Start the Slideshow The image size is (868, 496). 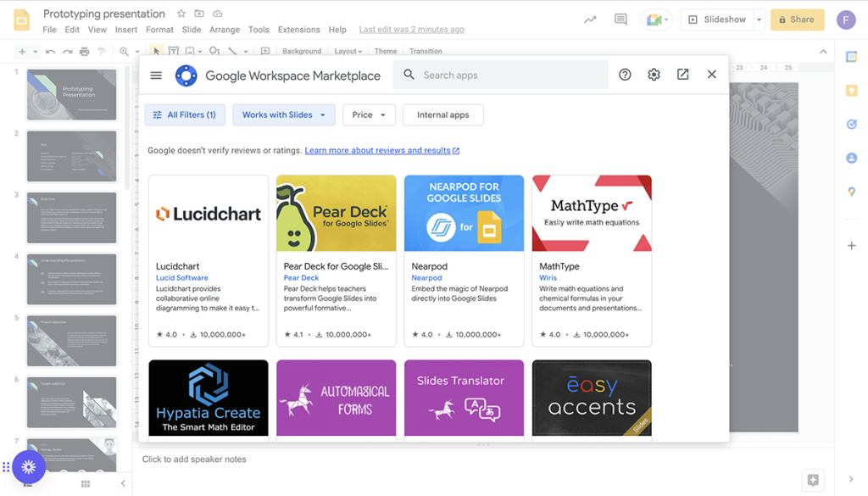[717, 20]
